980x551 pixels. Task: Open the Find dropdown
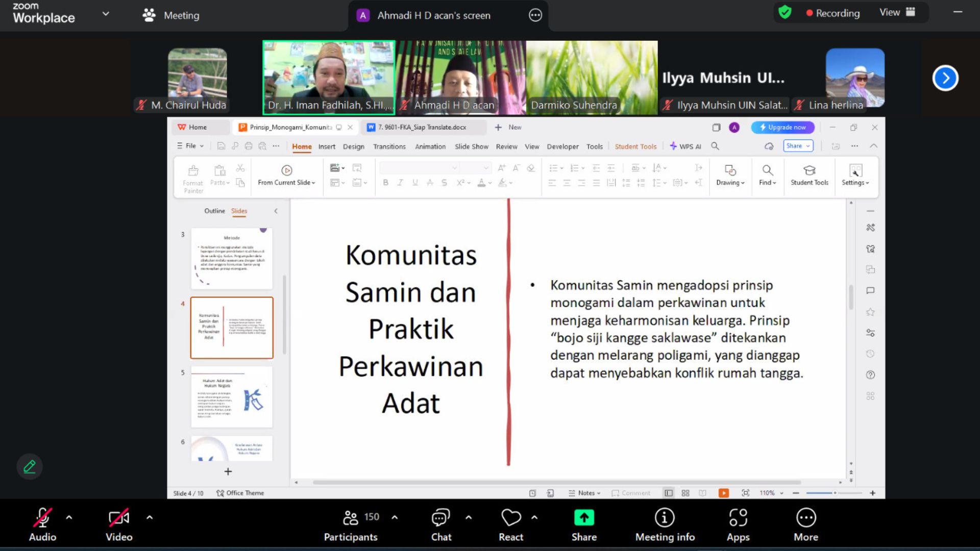click(x=767, y=175)
